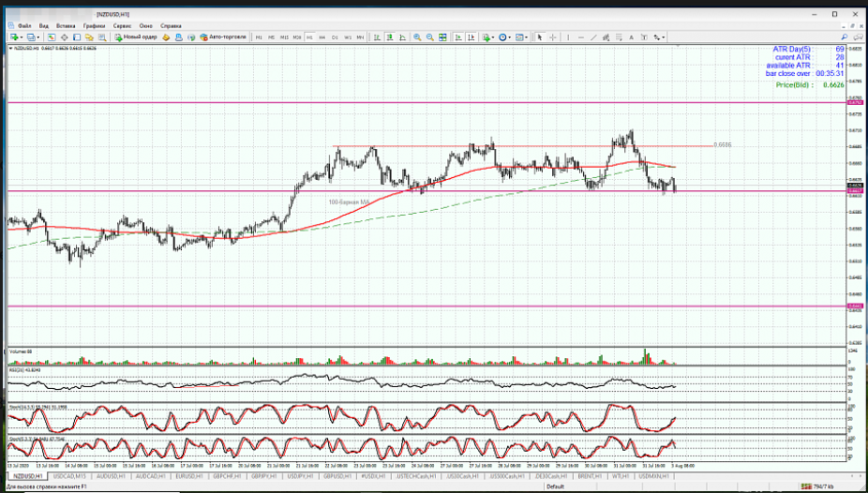Select the M5 timeframe button
This screenshot has width=868, height=493.
(x=271, y=37)
